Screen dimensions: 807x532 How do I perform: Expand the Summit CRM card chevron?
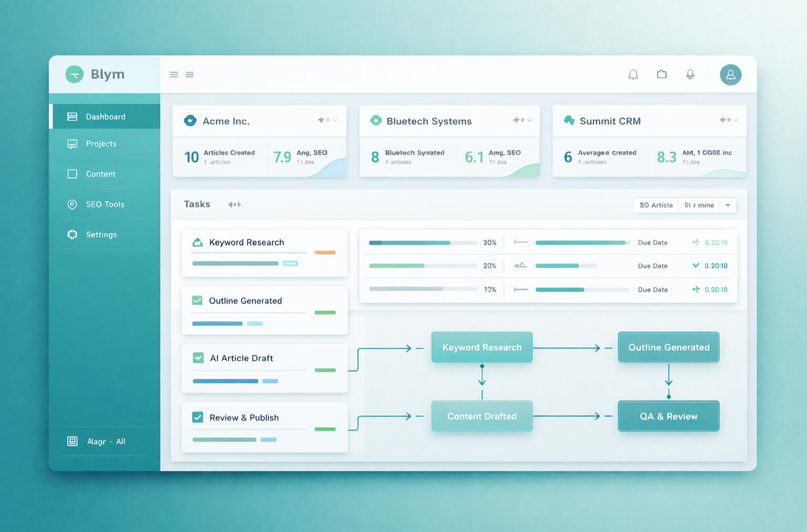click(x=736, y=120)
